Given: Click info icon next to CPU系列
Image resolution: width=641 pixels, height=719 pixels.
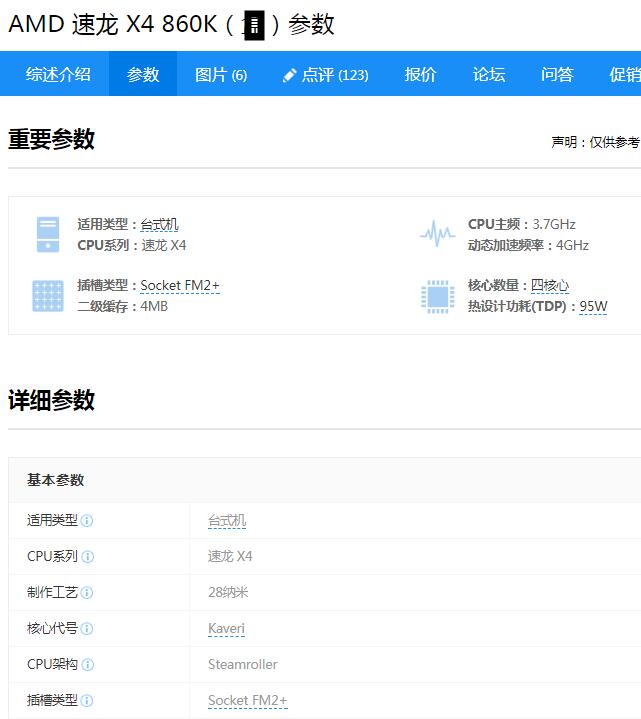Looking at the screenshot, I should click(87, 557).
